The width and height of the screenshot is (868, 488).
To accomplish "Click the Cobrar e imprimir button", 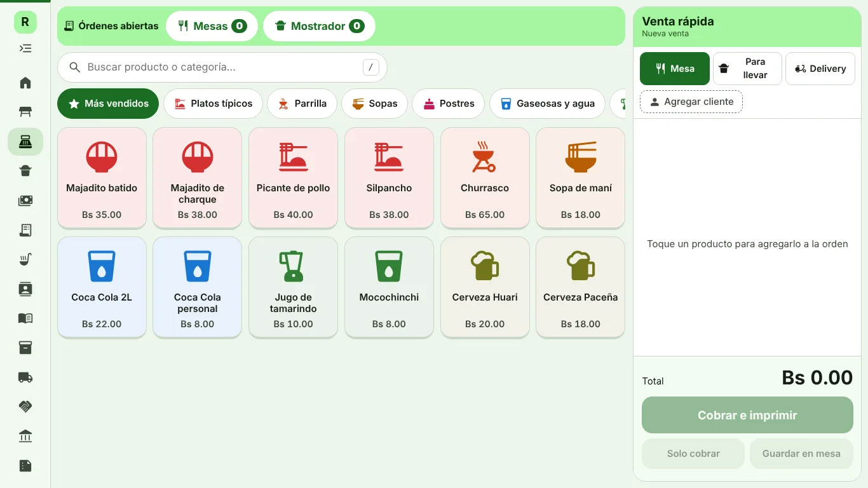I will tap(747, 415).
